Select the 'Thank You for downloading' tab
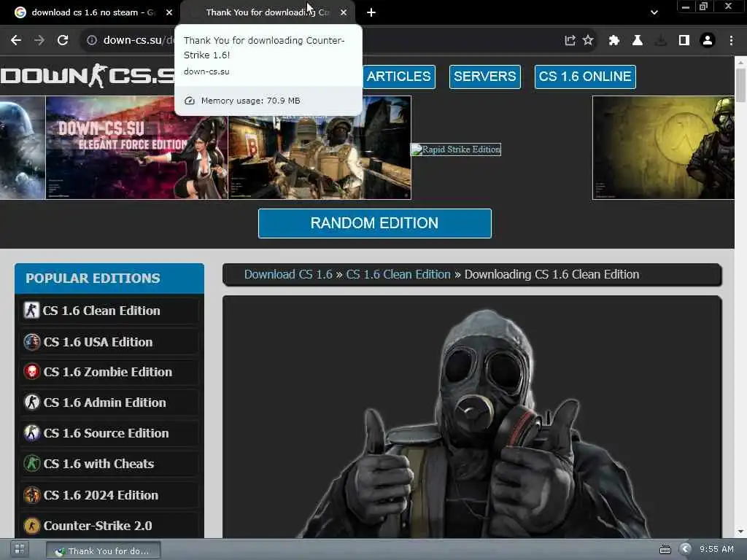Image resolution: width=747 pixels, height=560 pixels. [267, 12]
